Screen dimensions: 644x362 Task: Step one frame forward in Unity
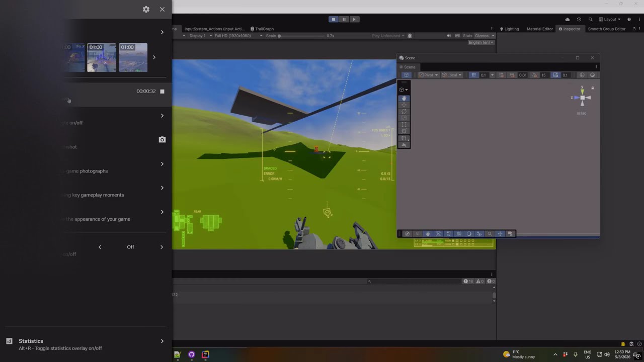coord(354,19)
